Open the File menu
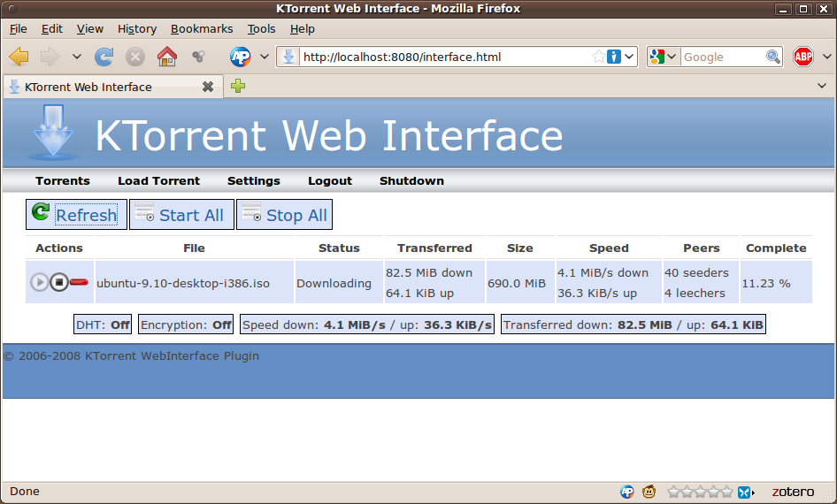 19,29
